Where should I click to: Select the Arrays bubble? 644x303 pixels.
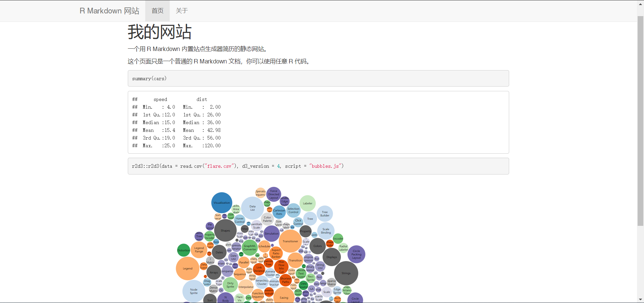click(x=214, y=272)
